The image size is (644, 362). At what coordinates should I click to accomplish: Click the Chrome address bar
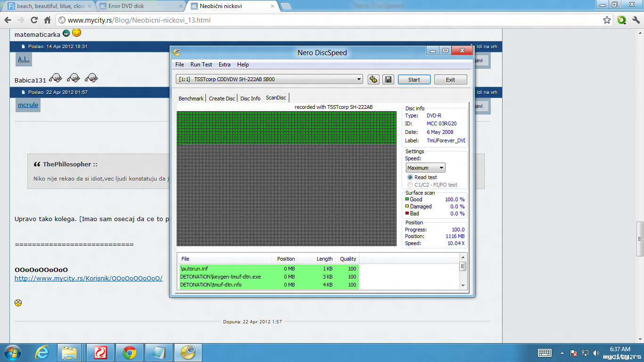[329, 20]
